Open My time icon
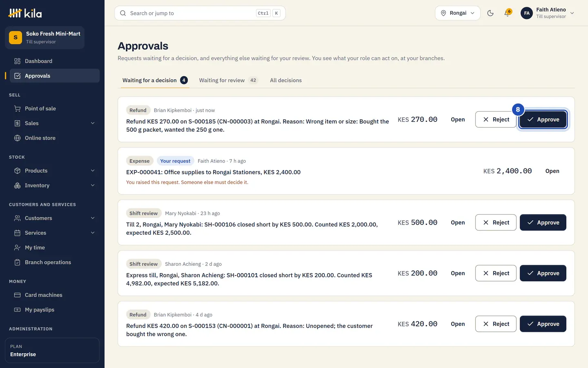Image resolution: width=588 pixels, height=368 pixels. click(x=17, y=247)
